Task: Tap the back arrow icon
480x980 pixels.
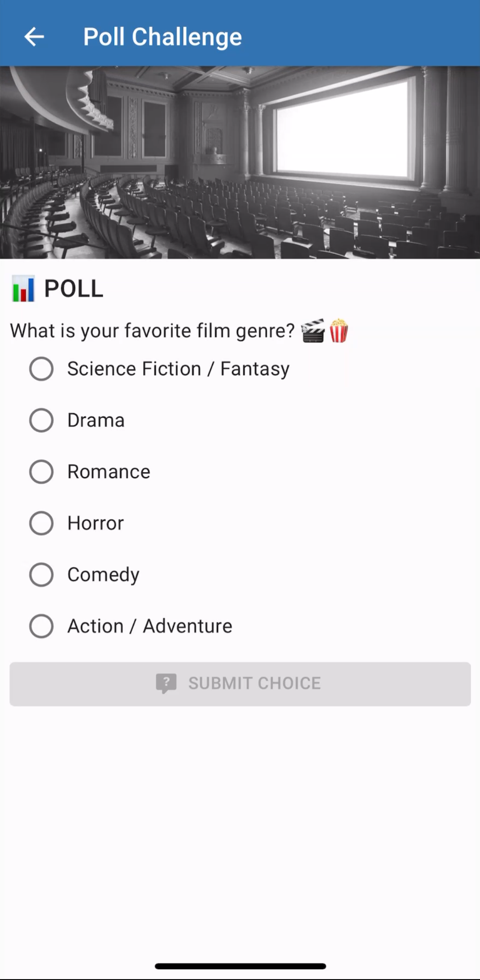Action: [34, 37]
